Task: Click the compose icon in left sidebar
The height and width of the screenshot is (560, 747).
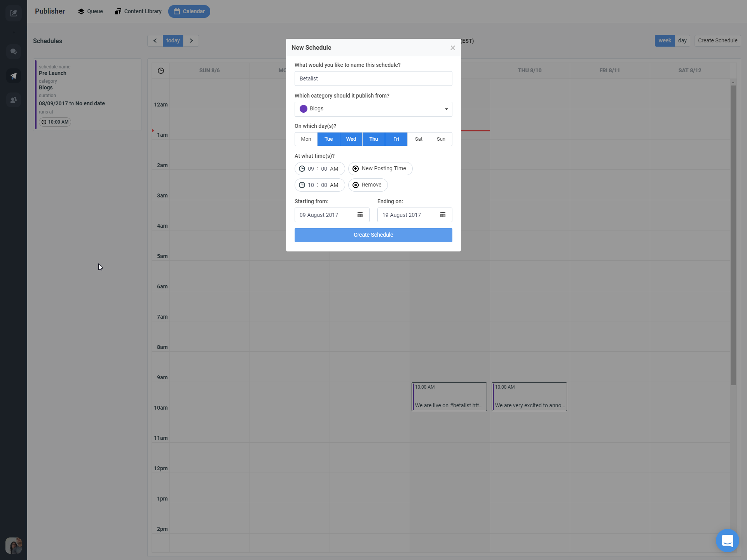Action: point(14,13)
